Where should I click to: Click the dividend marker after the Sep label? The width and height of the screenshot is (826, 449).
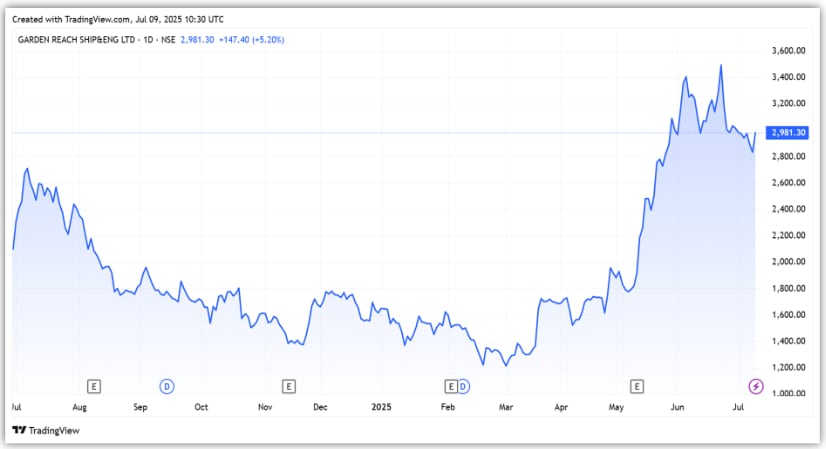(167, 385)
